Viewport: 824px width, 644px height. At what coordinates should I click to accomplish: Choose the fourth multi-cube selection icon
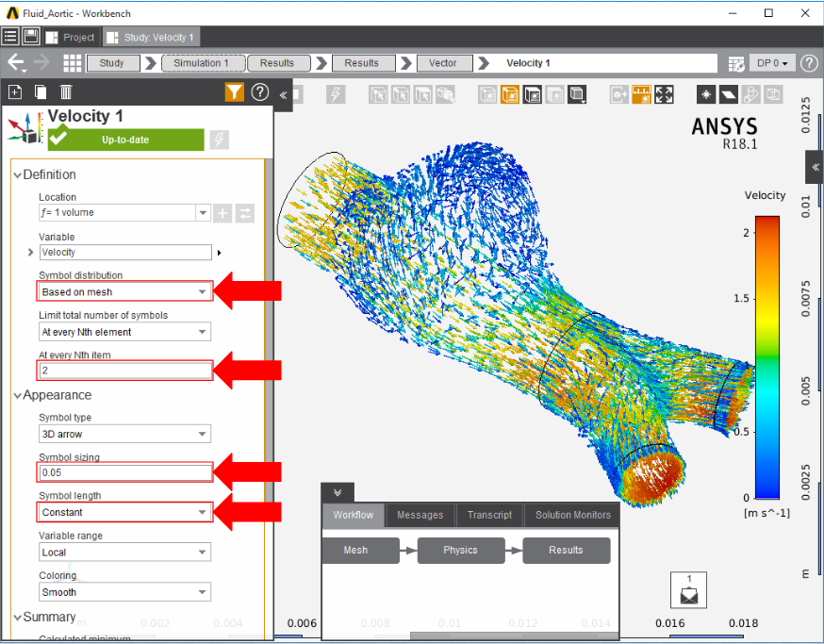pyautogui.click(x=446, y=94)
